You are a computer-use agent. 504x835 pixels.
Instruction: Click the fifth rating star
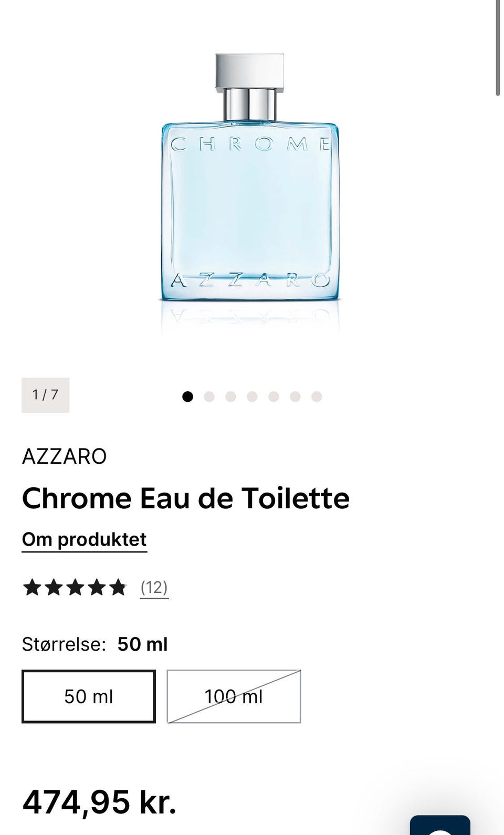pyautogui.click(x=118, y=587)
